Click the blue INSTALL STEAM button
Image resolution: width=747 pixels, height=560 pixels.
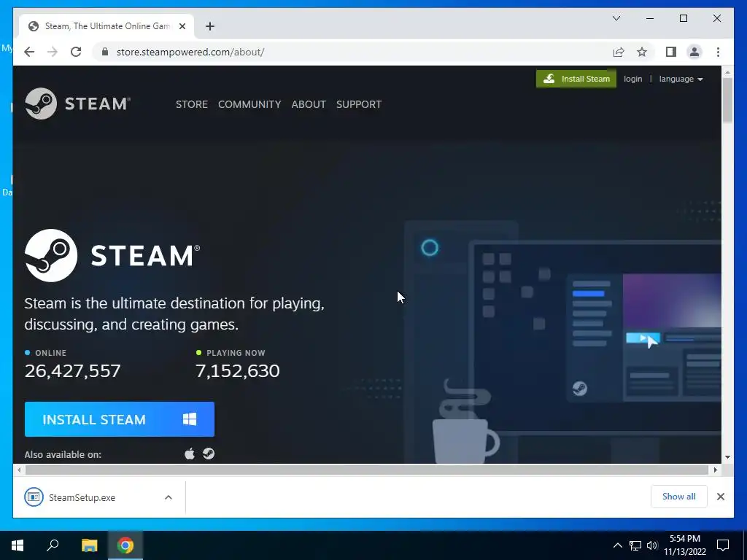[x=120, y=419]
